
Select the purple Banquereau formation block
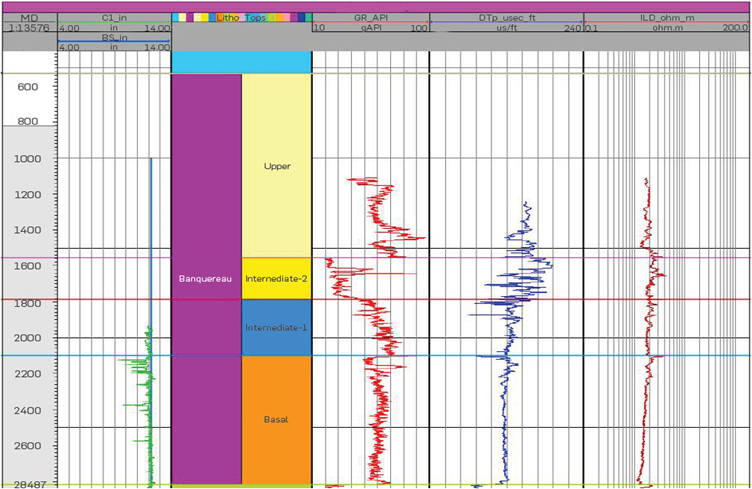(x=206, y=279)
